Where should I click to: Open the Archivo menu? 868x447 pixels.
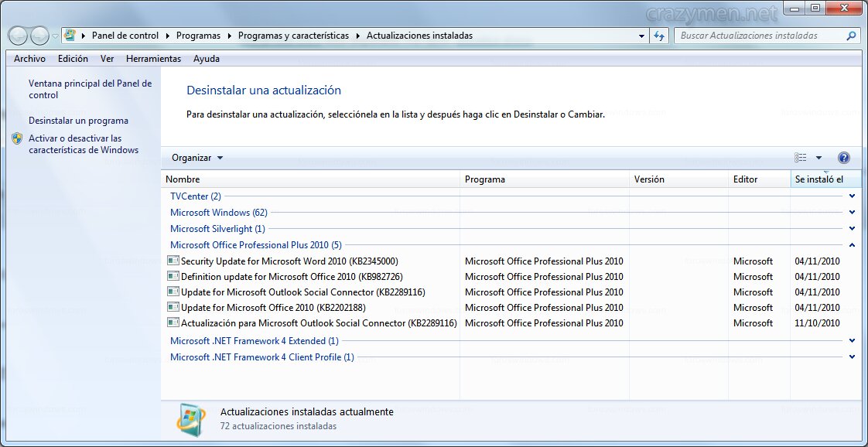pos(30,59)
